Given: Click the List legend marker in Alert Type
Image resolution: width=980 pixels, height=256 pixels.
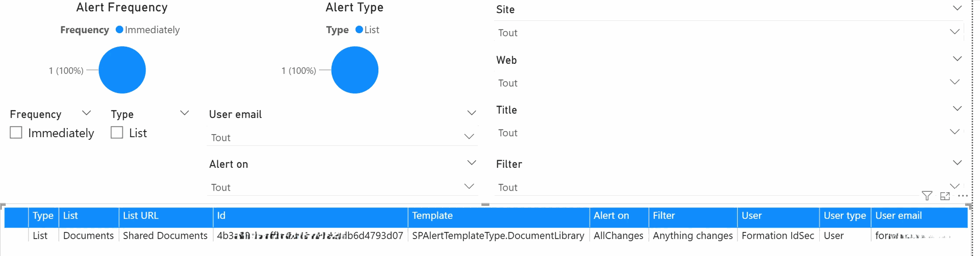Looking at the screenshot, I should [x=359, y=30].
